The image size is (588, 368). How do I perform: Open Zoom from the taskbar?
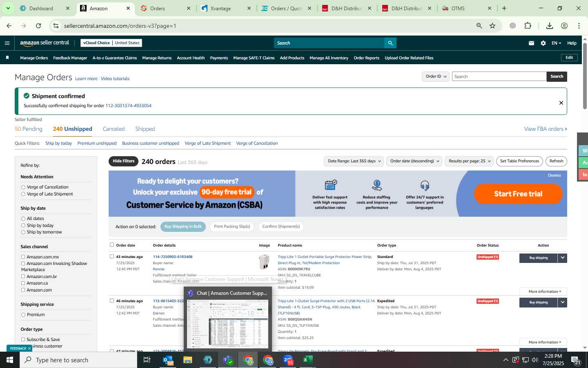click(288, 360)
